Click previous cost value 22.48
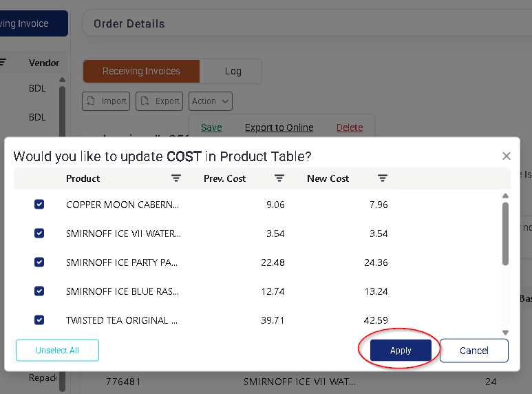Image resolution: width=532 pixels, height=394 pixels. tap(273, 262)
